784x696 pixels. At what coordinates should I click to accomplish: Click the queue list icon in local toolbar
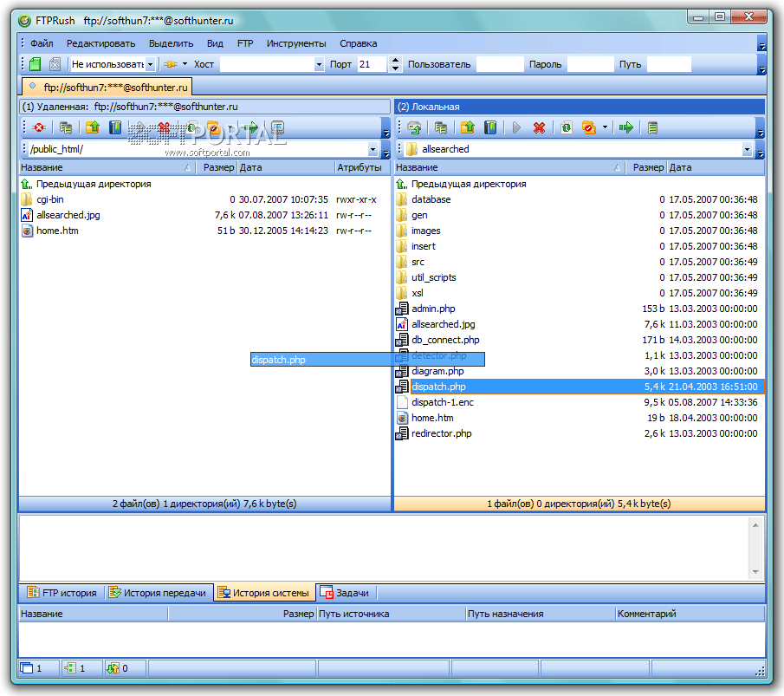(x=652, y=128)
